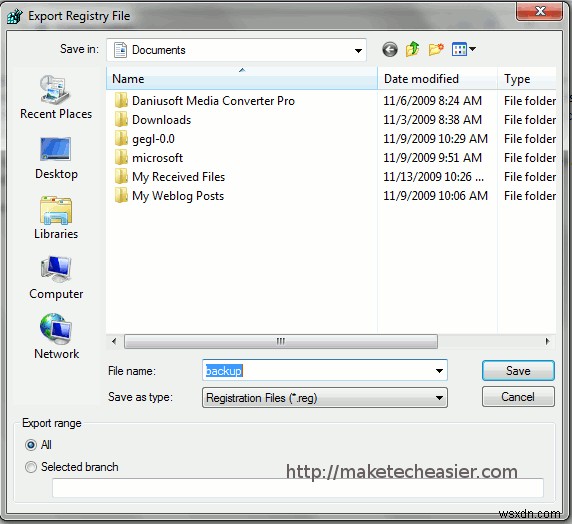Click the date 11/6/2009 8:24 AM
The width and height of the screenshot is (572, 524).
432,101
